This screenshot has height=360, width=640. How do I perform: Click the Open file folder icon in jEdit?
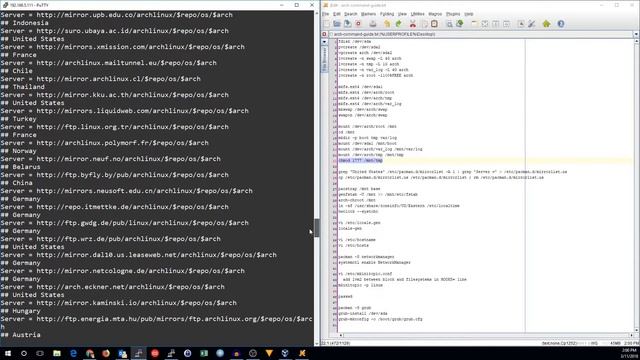pyautogui.click(x=337, y=24)
